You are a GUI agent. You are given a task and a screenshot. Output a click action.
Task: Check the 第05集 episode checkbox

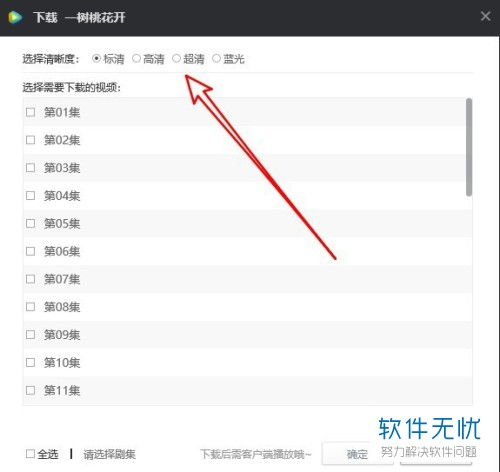point(30,223)
